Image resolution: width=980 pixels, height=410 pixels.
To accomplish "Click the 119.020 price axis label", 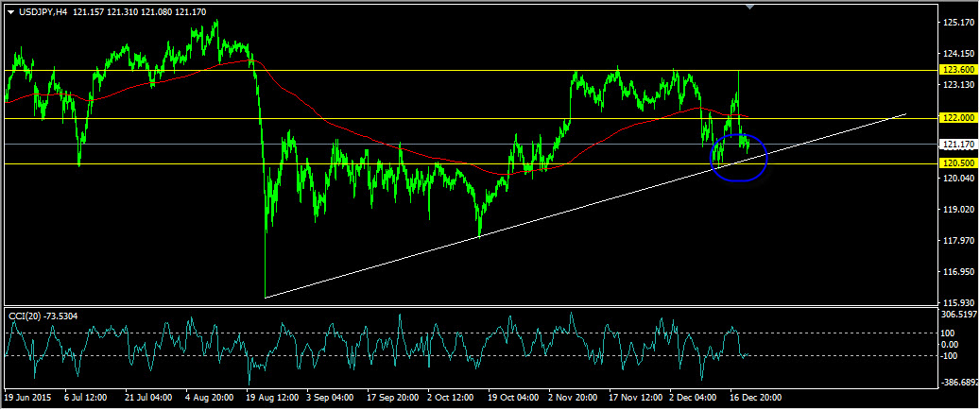I will tap(961, 210).
